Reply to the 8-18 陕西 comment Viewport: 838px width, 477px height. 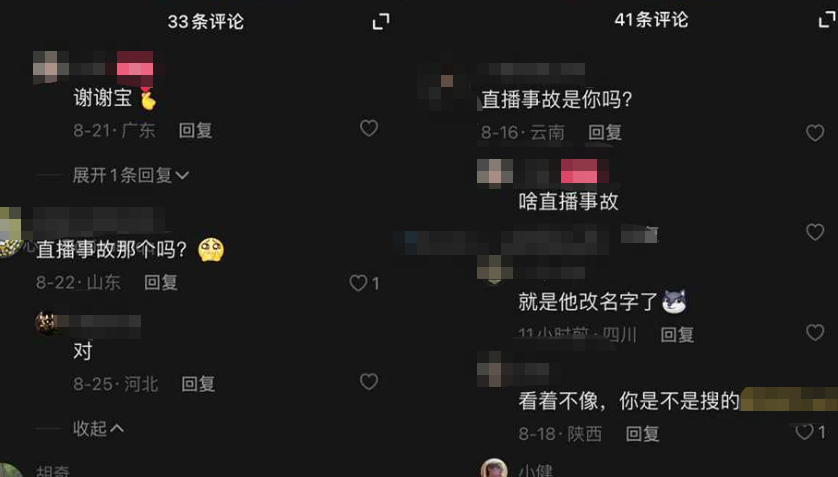[642, 434]
